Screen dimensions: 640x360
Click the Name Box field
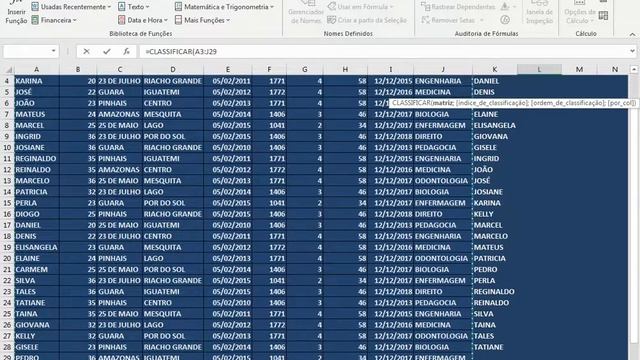27,51
